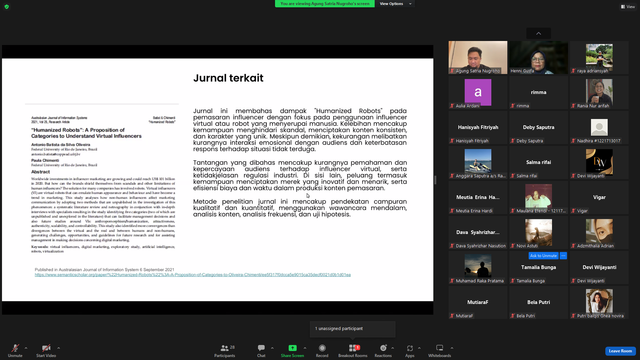Click the 'Humanized Robots' paper title

click(x=86, y=133)
